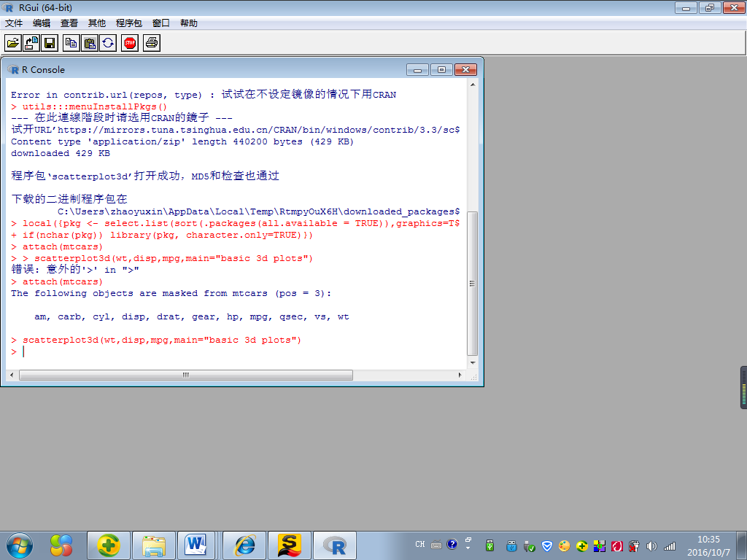The width and height of the screenshot is (747, 560).
Task: Click blue USB device tray icon
Action: pyautogui.click(x=511, y=545)
